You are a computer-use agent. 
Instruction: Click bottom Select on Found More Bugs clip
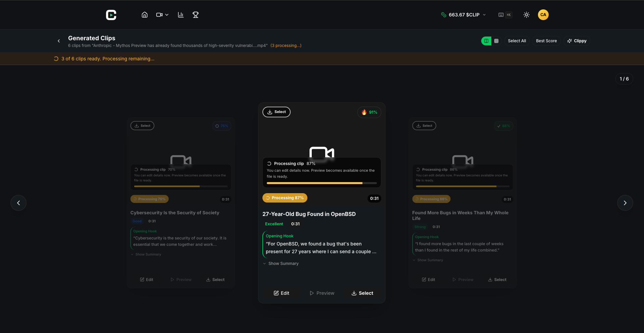(497, 280)
